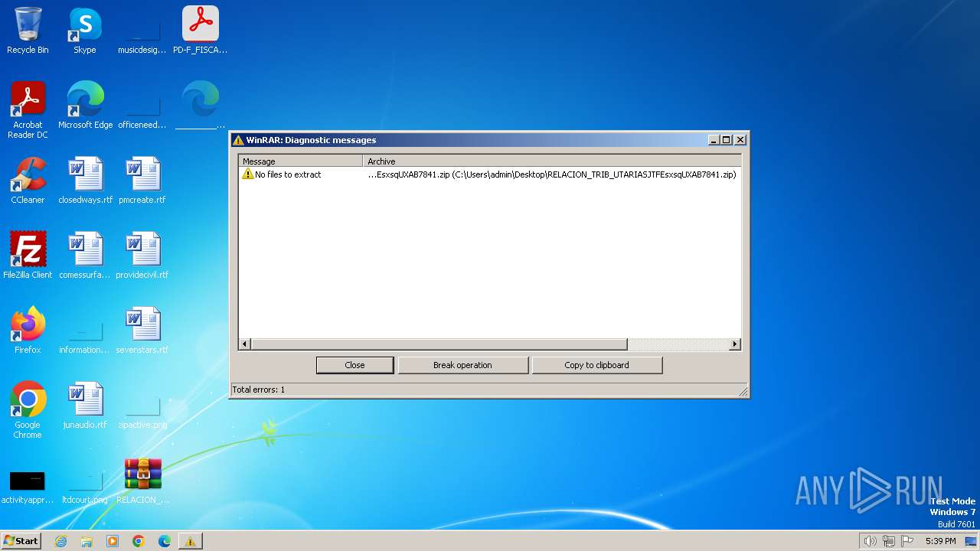Click the Show desktop button
The height and width of the screenshot is (551, 980).
coord(972,541)
